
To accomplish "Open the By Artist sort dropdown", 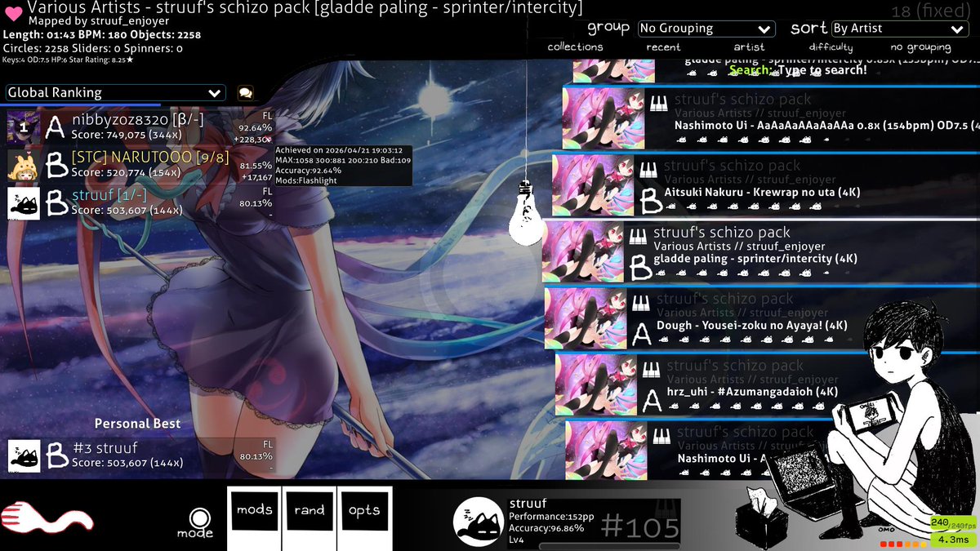I will click(x=899, y=29).
